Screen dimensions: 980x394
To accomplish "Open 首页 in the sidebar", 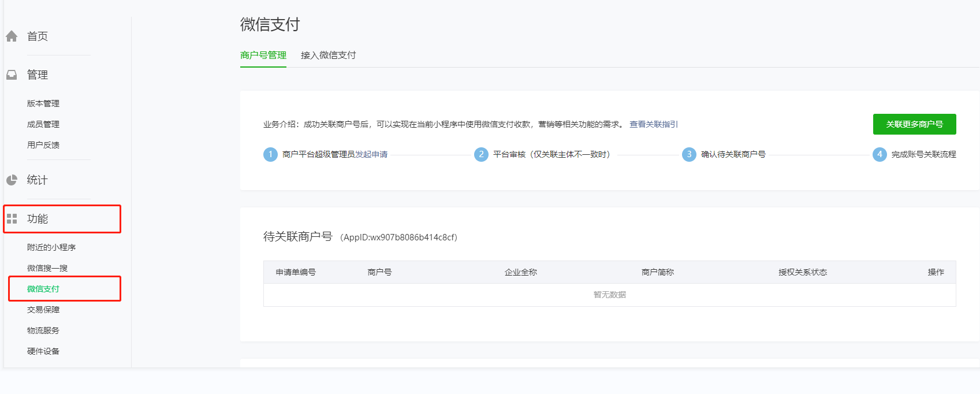I will [x=38, y=36].
